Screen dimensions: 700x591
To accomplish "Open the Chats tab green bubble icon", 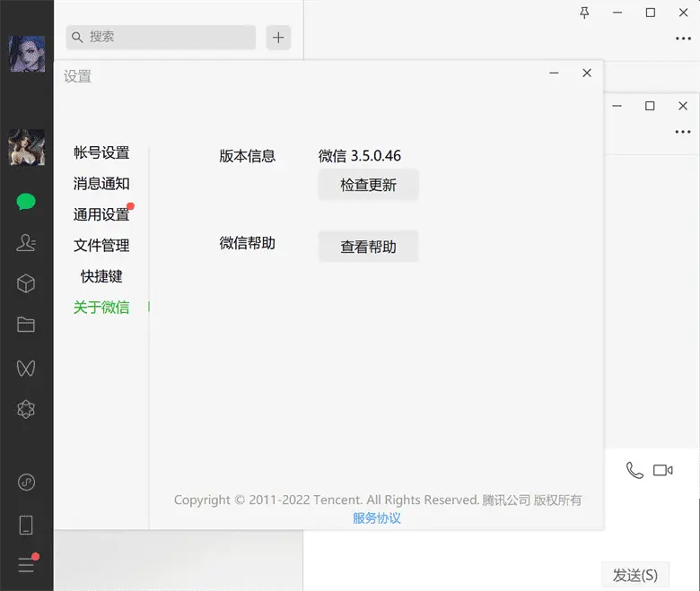I will [26, 202].
